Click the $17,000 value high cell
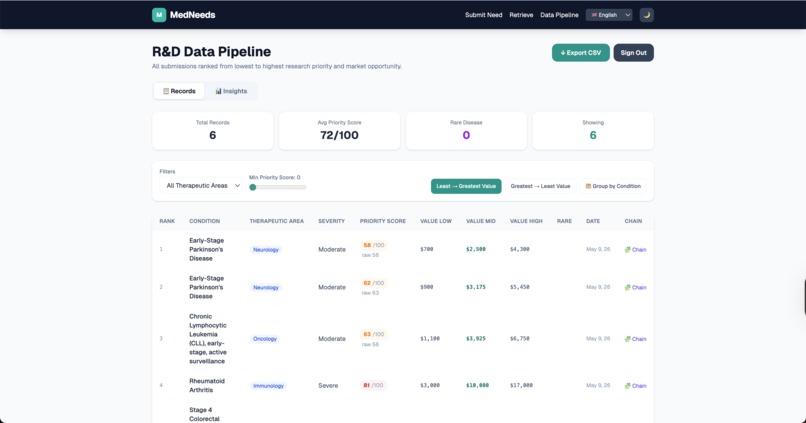 (521, 385)
